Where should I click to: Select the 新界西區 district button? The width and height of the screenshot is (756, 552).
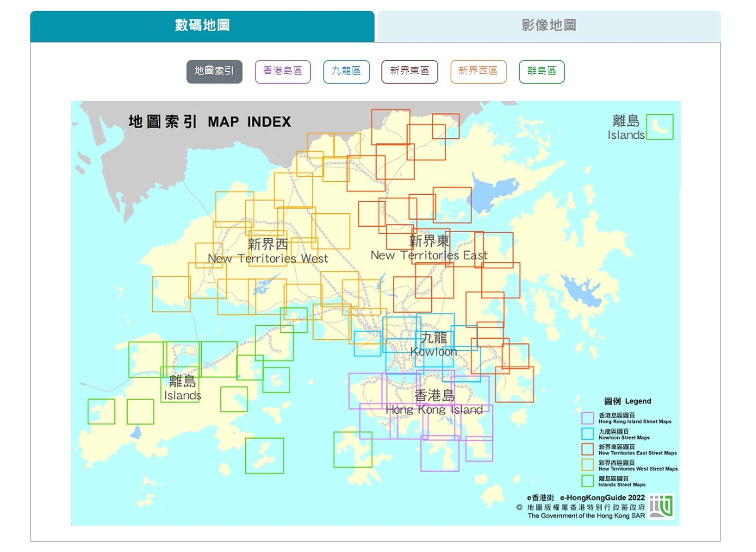pyautogui.click(x=478, y=71)
